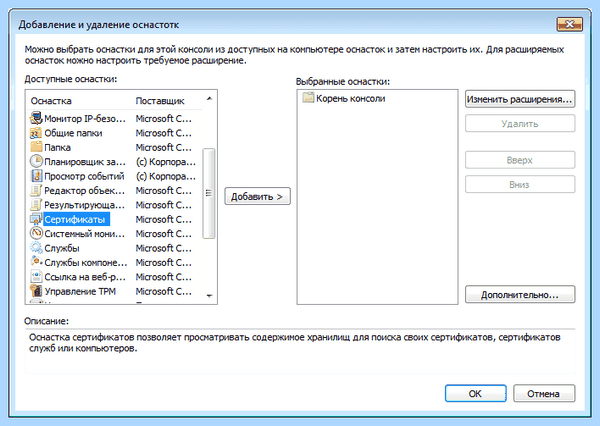Screen dimensions: 600x426
Task: Close the Добавление и удаление оснасток dialog
Action: tap(569, 24)
